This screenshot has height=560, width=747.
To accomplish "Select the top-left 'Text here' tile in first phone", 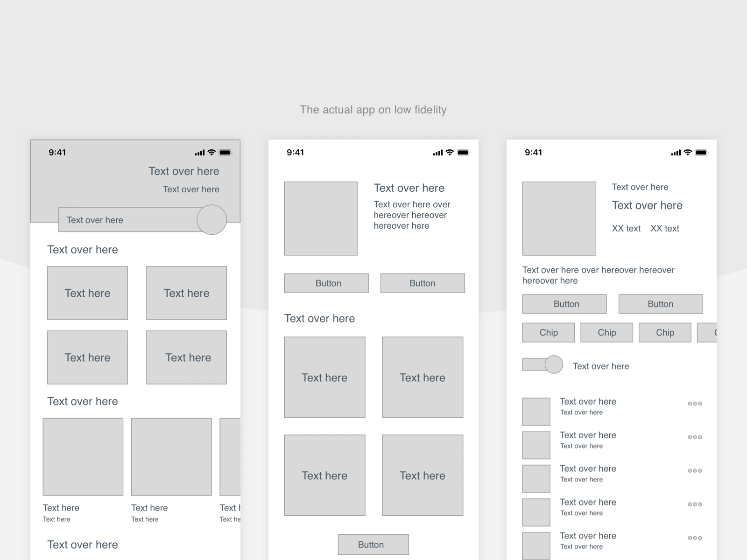I will pyautogui.click(x=87, y=293).
